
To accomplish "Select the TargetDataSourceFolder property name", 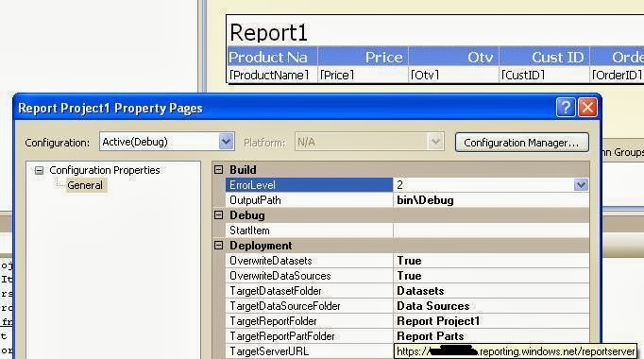I will (285, 306).
